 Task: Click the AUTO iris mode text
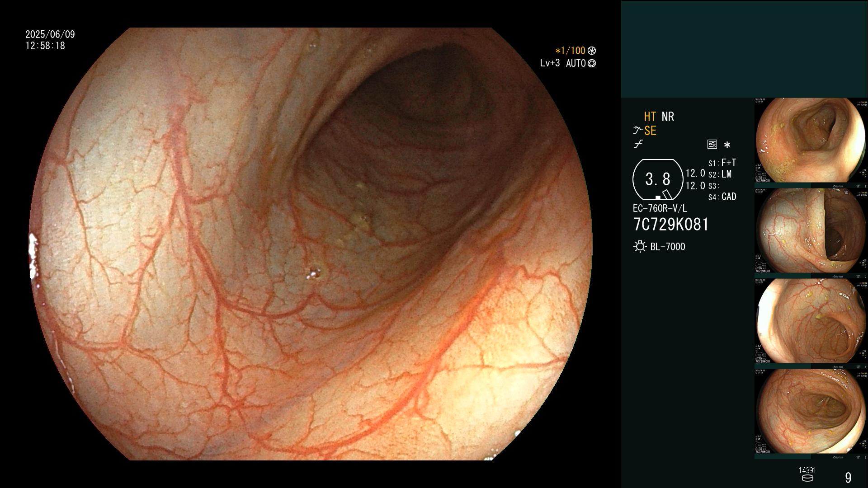576,63
